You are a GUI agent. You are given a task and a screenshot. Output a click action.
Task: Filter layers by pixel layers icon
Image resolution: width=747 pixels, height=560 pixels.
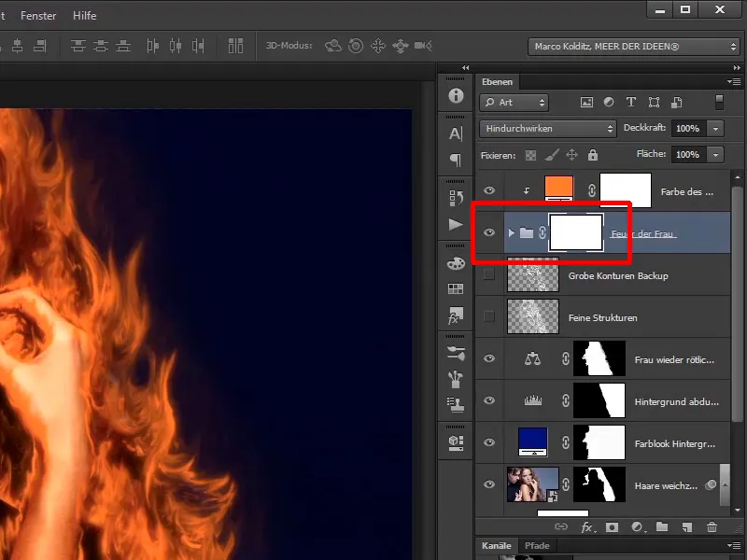coord(586,102)
